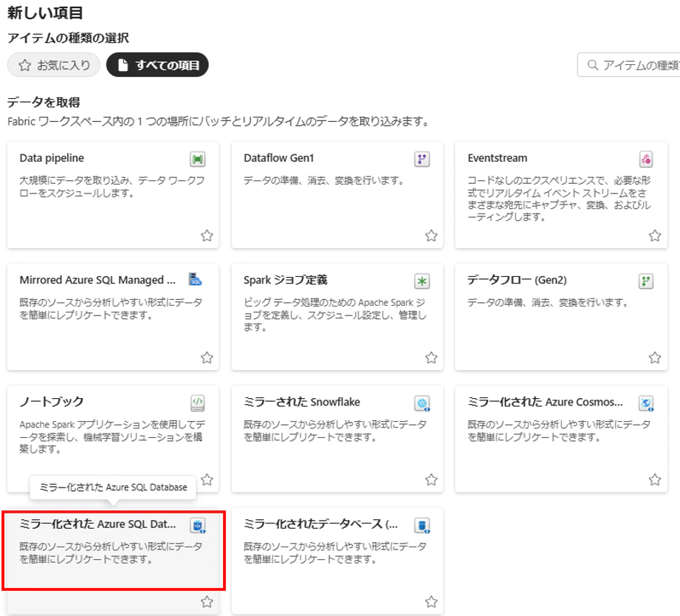The width and height of the screenshot is (680, 616).
Task: Click the Dataflow Gen1 description text
Action: 323,180
